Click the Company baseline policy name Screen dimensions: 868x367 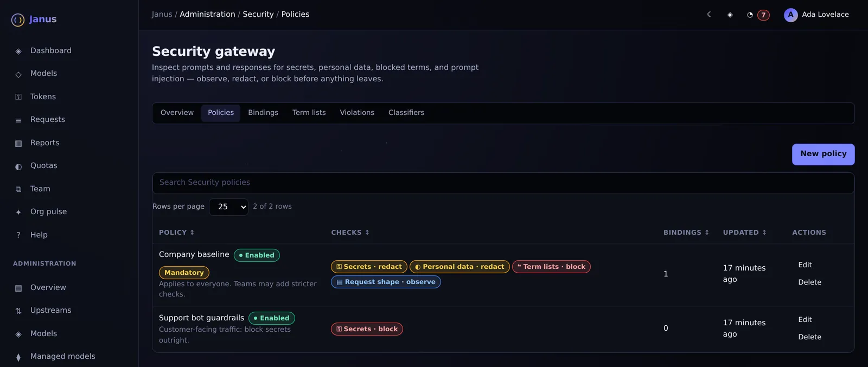[194, 255]
